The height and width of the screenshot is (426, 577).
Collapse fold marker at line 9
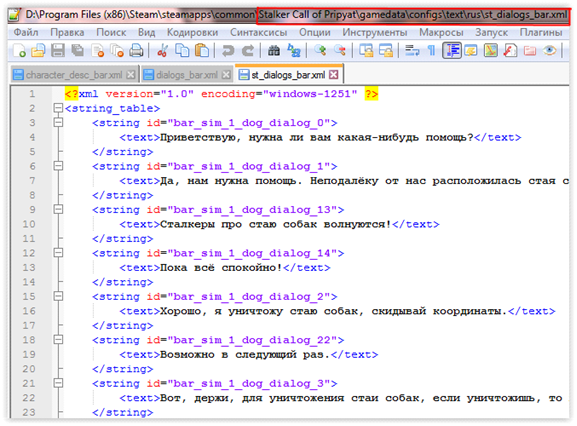(x=58, y=209)
